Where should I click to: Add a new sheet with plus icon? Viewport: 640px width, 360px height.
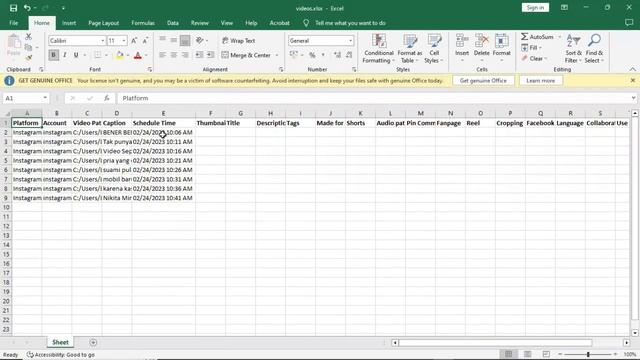pos(93,342)
